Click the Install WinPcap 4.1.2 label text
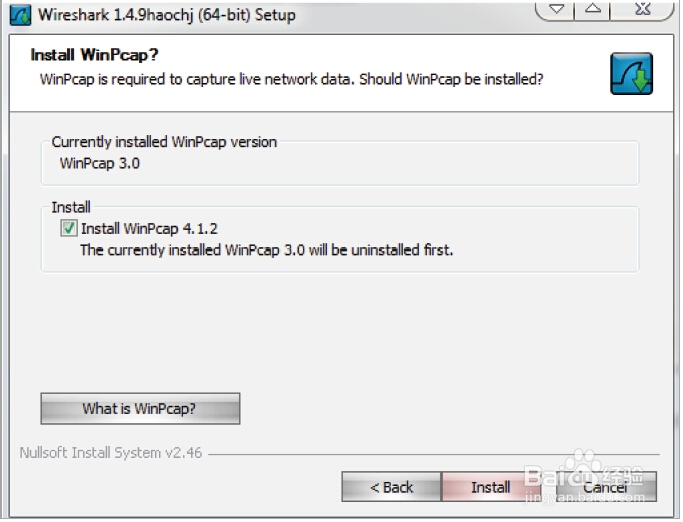 [149, 229]
